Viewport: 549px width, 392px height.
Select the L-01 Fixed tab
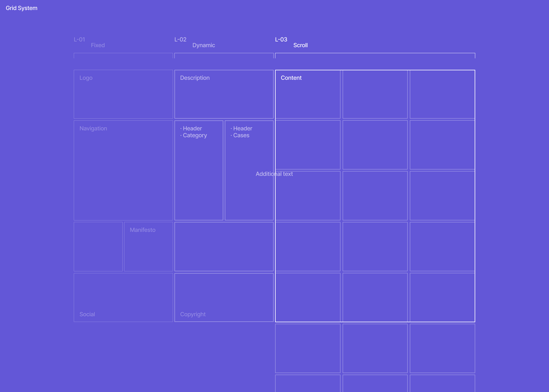click(79, 39)
